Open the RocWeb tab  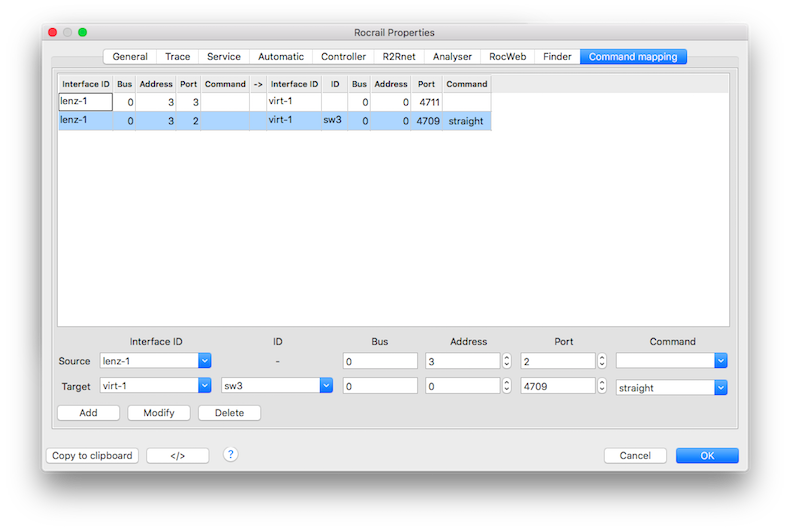point(507,57)
